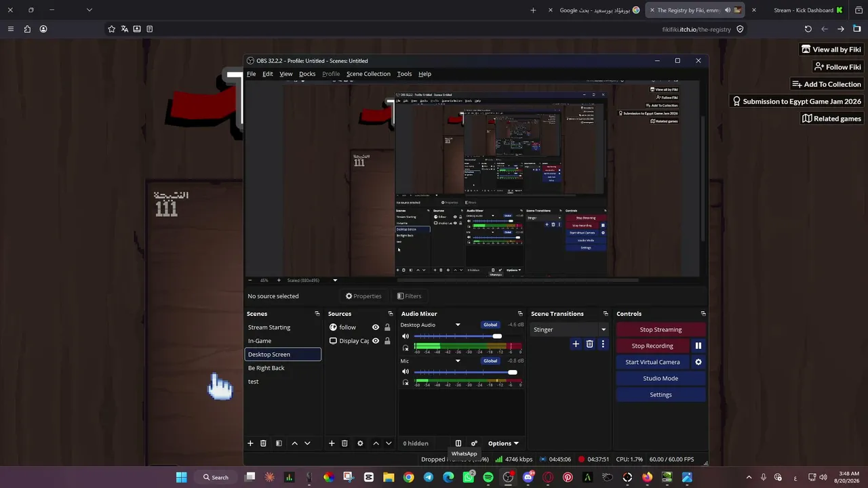Show hidden system tray icons chevron
Image resolution: width=868 pixels, height=488 pixels.
click(749, 477)
